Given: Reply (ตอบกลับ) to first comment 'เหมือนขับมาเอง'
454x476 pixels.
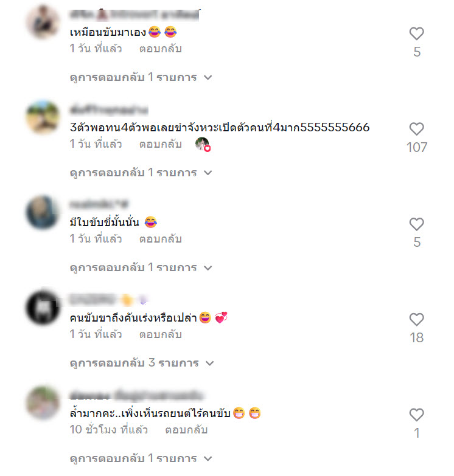Looking at the screenshot, I should 161,49.
